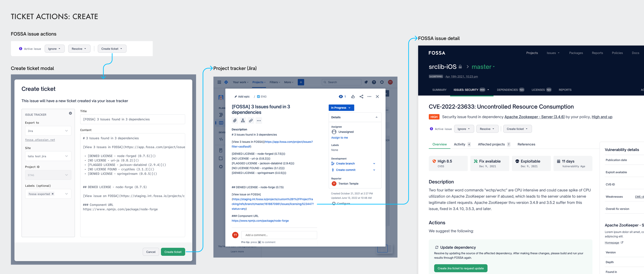Click the link issue chain icon
The width and height of the screenshot is (644, 274).
pyautogui.click(x=251, y=120)
